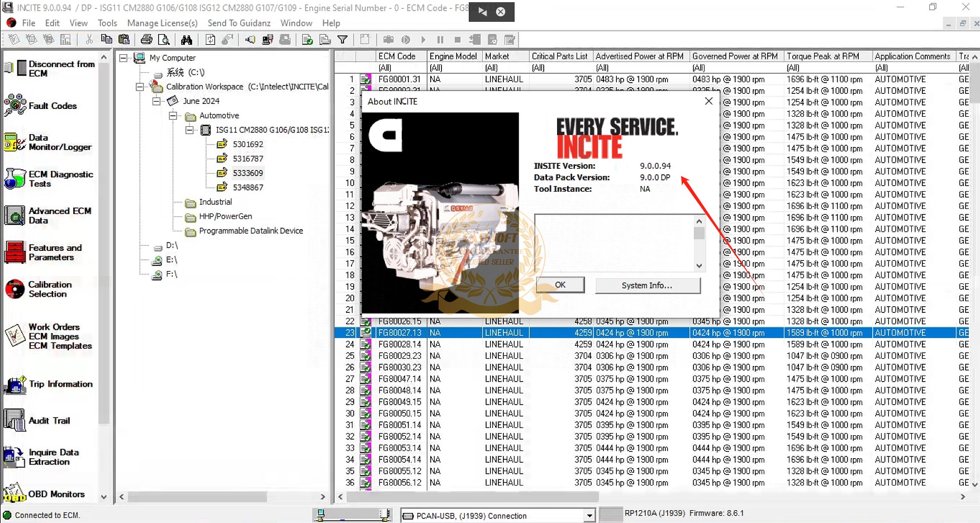Image resolution: width=980 pixels, height=523 pixels.
Task: Click the Critical Parts List column header
Action: point(561,56)
